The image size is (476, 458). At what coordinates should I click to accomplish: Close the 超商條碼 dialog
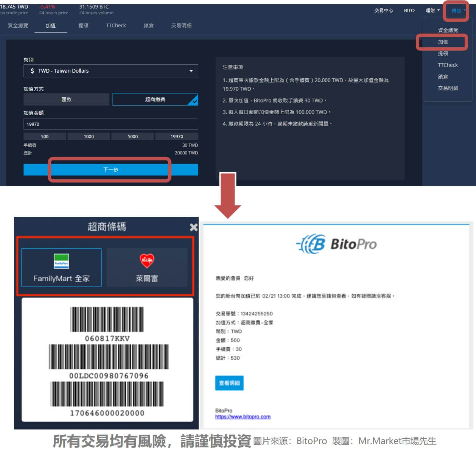pyautogui.click(x=193, y=227)
